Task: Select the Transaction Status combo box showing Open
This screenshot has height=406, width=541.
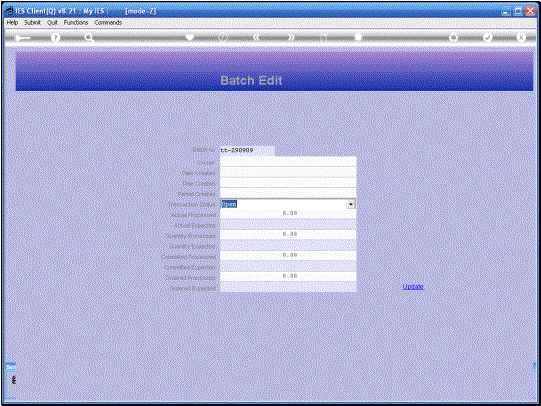Action: click(288, 204)
